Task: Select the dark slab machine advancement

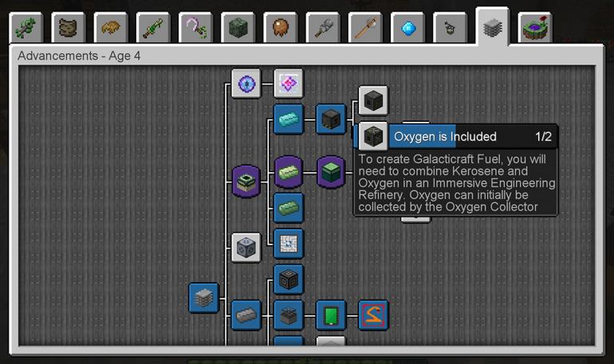Action: coord(289,315)
